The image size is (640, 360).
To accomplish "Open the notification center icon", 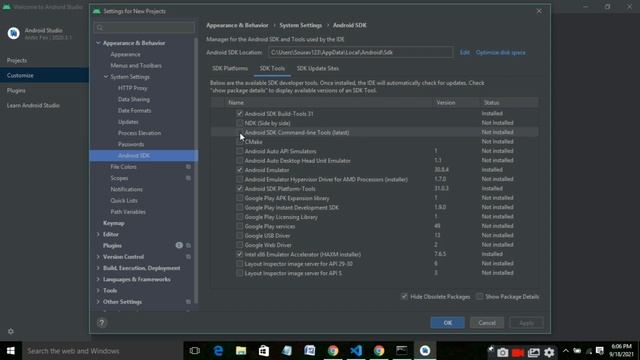I will (600, 351).
